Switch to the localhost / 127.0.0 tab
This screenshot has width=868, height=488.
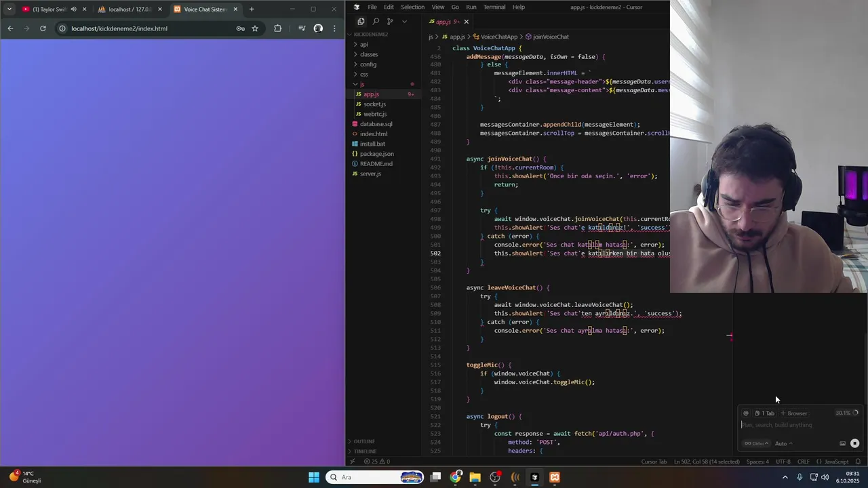(129, 9)
